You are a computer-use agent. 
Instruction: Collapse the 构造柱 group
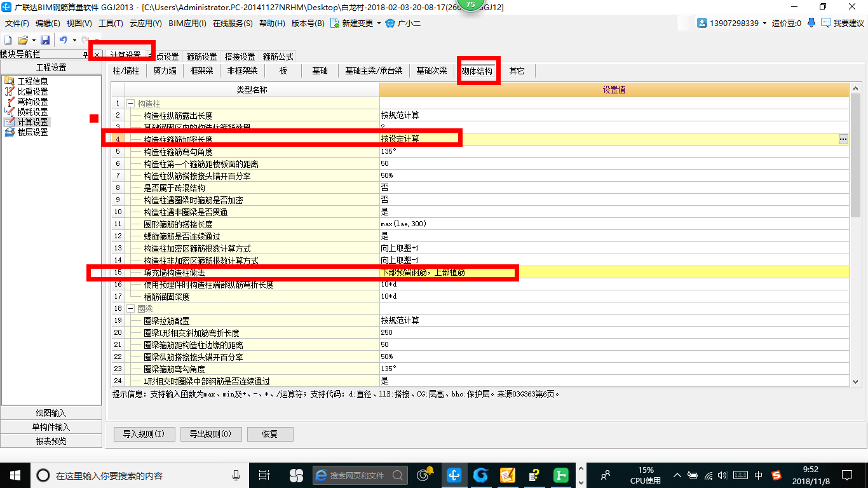[130, 103]
